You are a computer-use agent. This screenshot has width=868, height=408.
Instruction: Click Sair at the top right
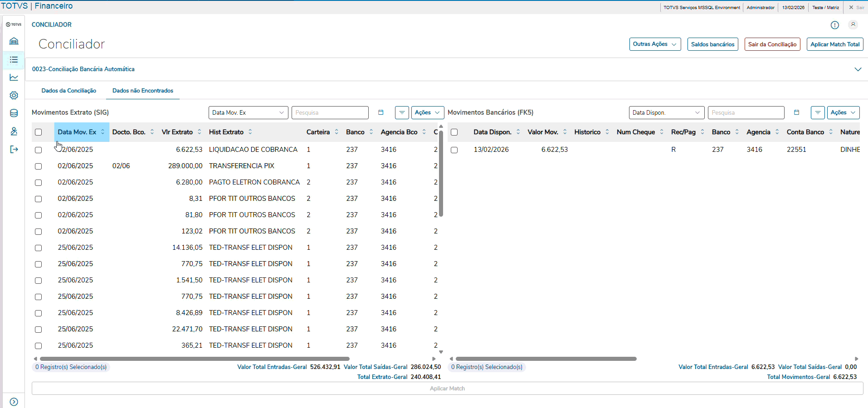(857, 8)
